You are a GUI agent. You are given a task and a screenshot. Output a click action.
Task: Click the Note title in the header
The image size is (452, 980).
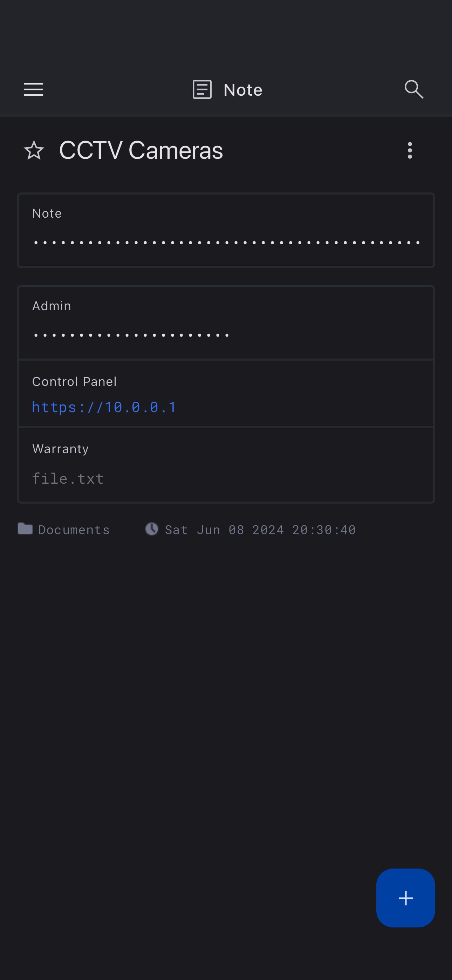tap(243, 90)
